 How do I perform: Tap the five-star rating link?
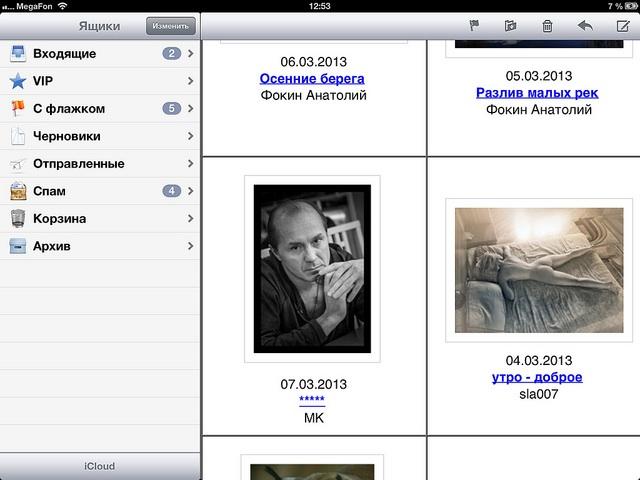tap(312, 400)
